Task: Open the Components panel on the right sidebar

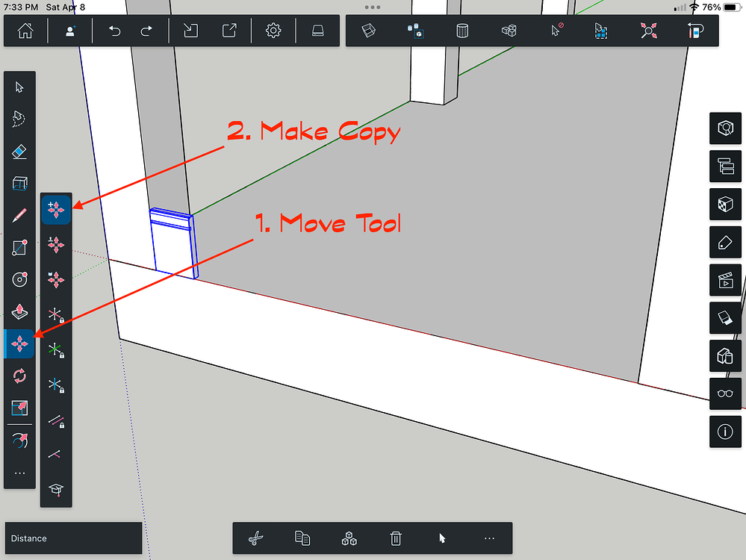Action: coord(725,204)
